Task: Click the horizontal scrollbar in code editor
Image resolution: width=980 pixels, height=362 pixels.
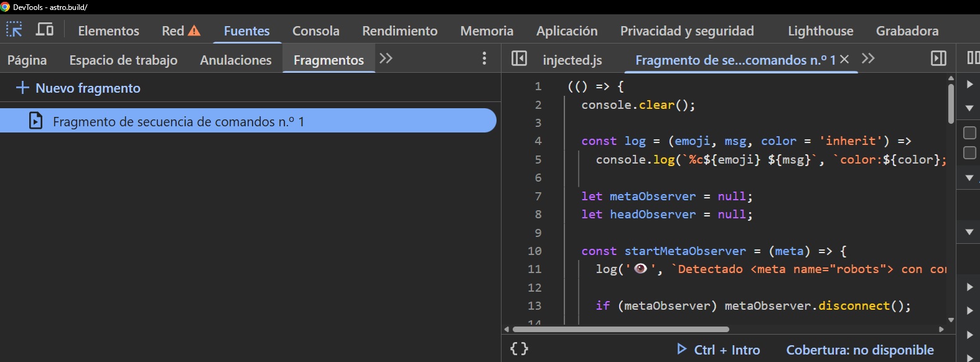Action: [x=620, y=329]
